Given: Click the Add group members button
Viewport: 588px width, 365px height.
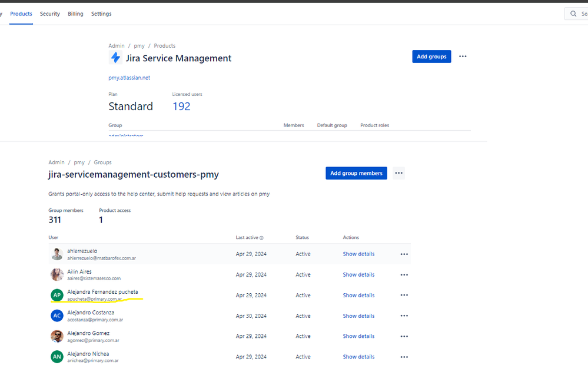Looking at the screenshot, I should point(356,173).
